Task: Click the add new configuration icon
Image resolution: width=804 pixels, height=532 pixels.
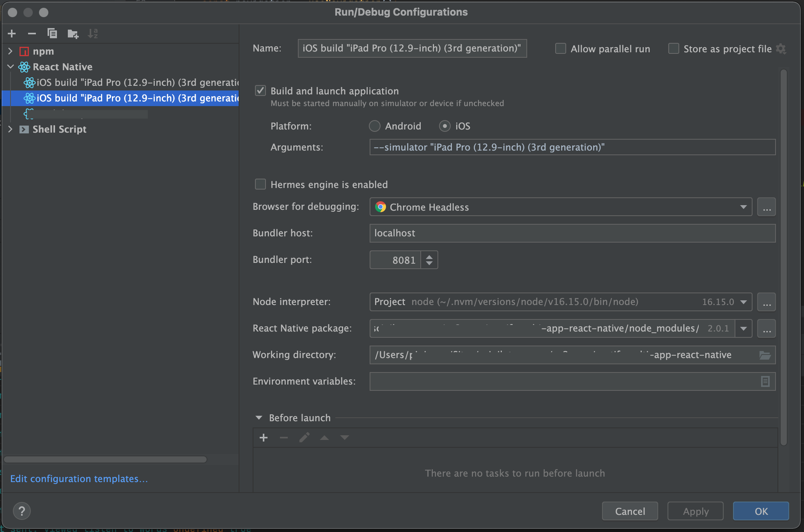Action: point(11,33)
